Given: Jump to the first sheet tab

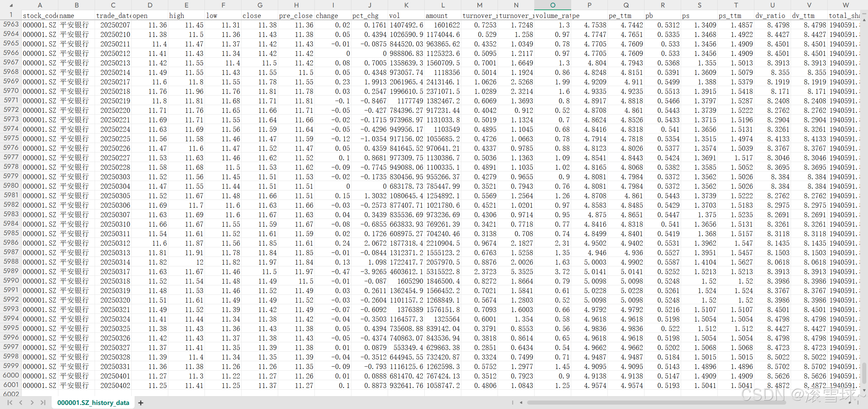Looking at the screenshot, I should tap(9, 403).
